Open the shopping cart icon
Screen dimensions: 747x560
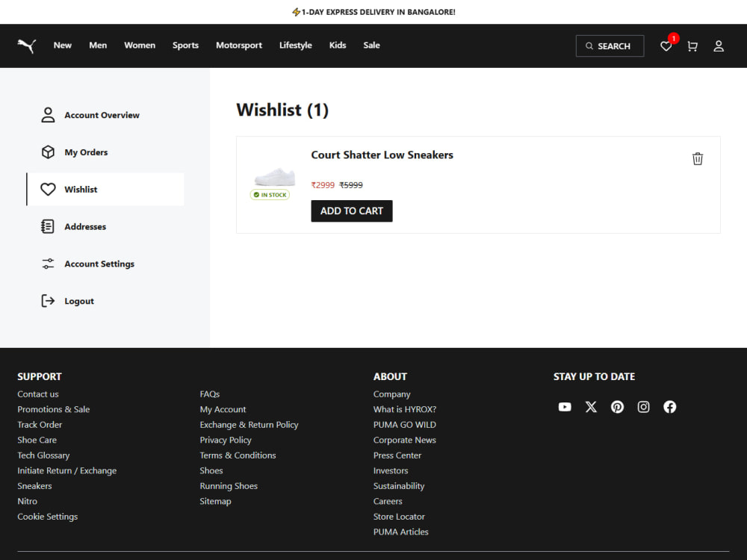pos(692,46)
